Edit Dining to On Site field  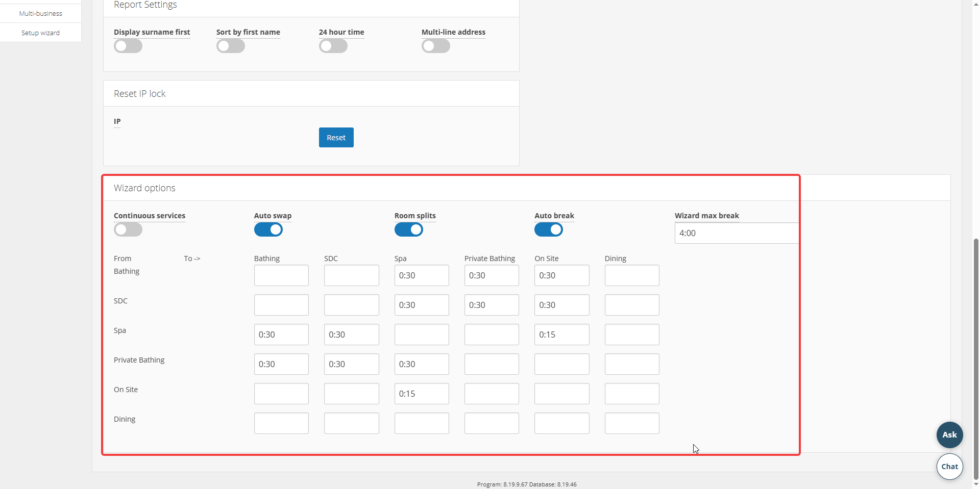562,423
